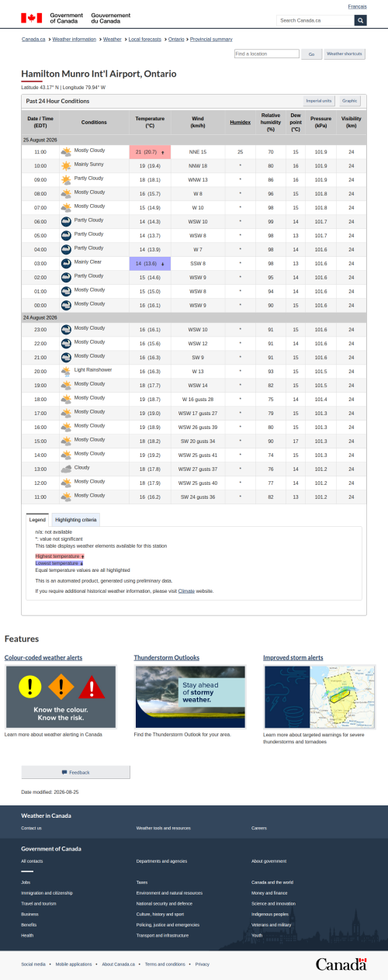
Task: Click the night weather icon at 23:00
Action: coord(66,329)
